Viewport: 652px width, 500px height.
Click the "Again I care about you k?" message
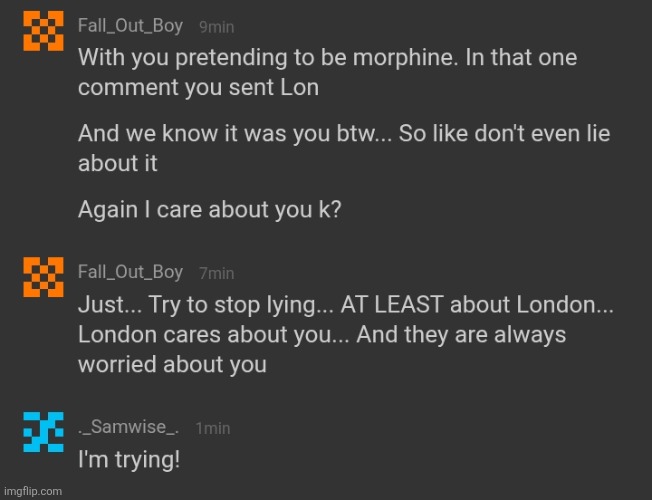coord(210,212)
